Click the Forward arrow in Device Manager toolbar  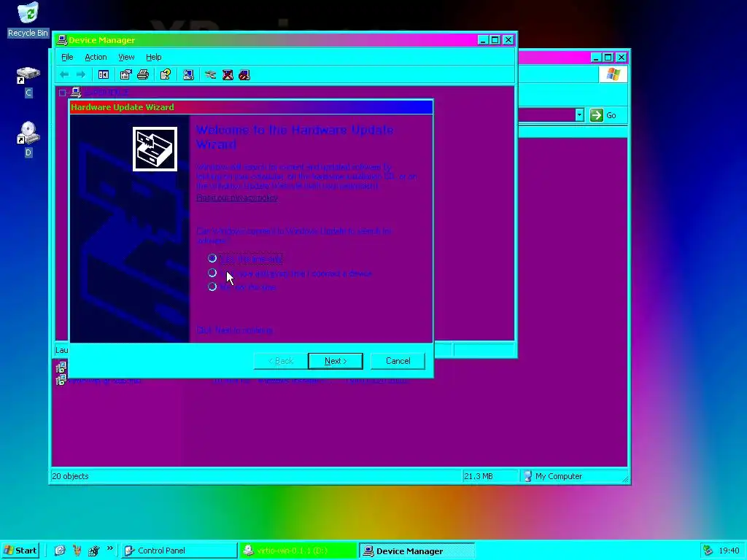pyautogui.click(x=81, y=75)
